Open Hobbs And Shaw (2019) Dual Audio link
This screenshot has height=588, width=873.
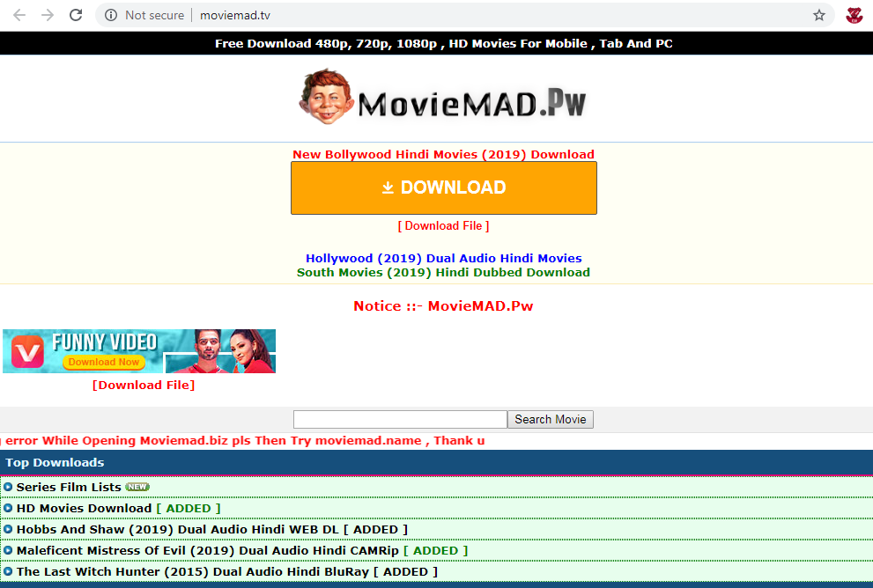click(x=212, y=530)
